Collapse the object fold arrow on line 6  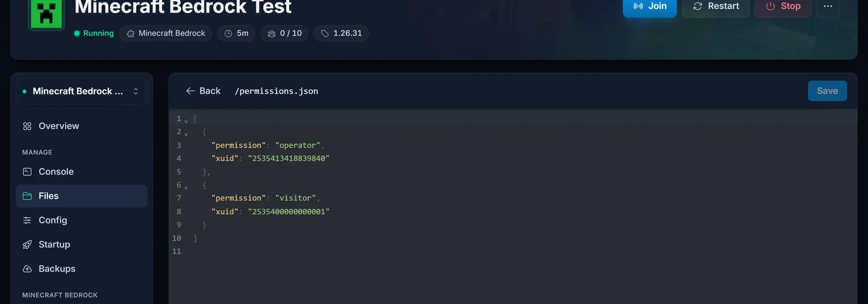click(x=186, y=187)
